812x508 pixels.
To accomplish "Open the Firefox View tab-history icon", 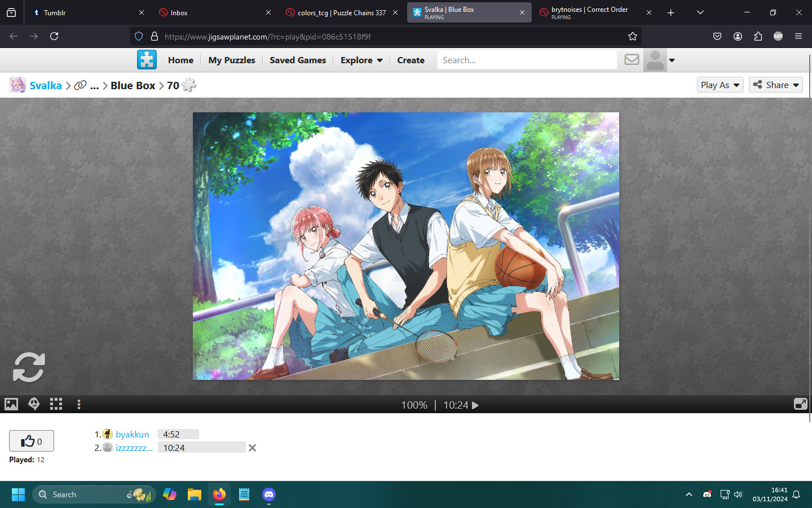I will pos(11,12).
